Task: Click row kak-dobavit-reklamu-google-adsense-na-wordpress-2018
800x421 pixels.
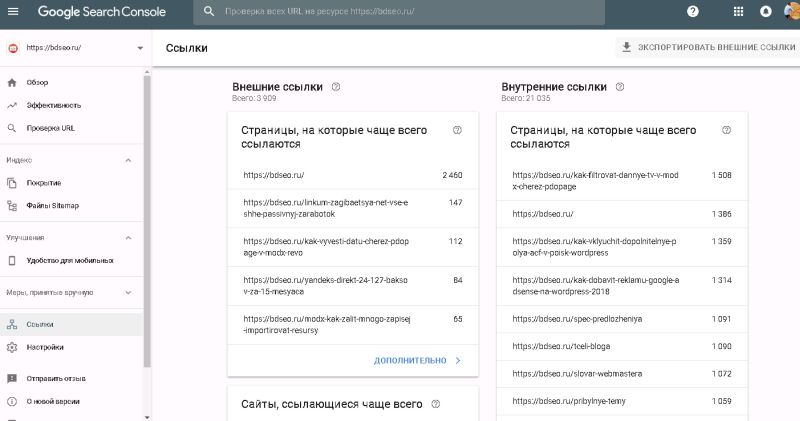Action: pyautogui.click(x=622, y=286)
